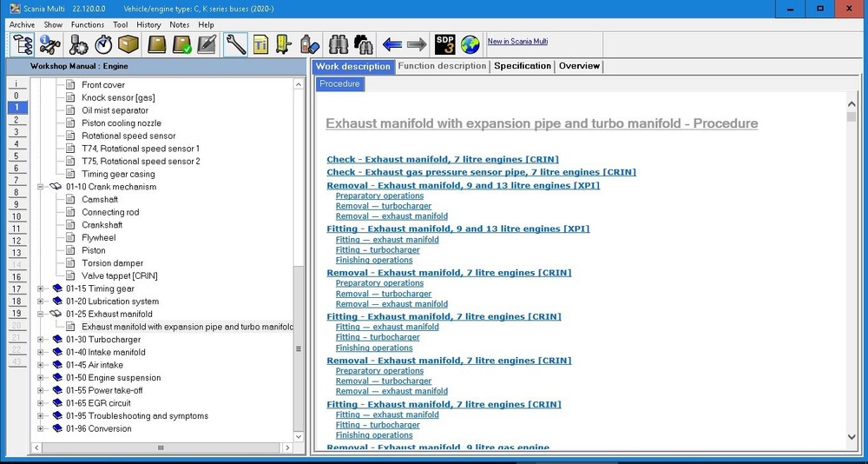Click the yellow vehicle lift icon
Image resolution: width=868 pixels, height=464 pixels.
tap(284, 44)
